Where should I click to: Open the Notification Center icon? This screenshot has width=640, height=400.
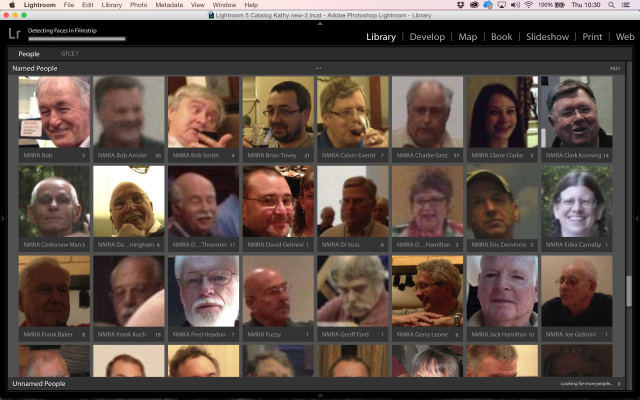coord(625,5)
